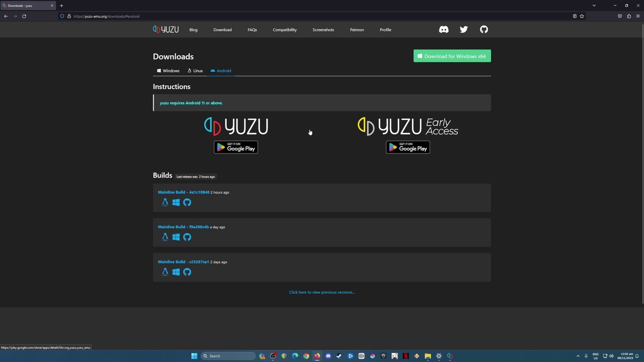
Task: Open Firefox reader view icon
Action: click(x=575, y=16)
